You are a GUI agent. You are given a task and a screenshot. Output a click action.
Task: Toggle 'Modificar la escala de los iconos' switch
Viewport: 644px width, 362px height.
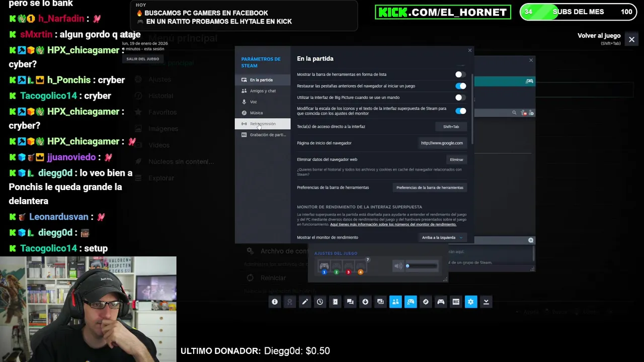point(460,111)
